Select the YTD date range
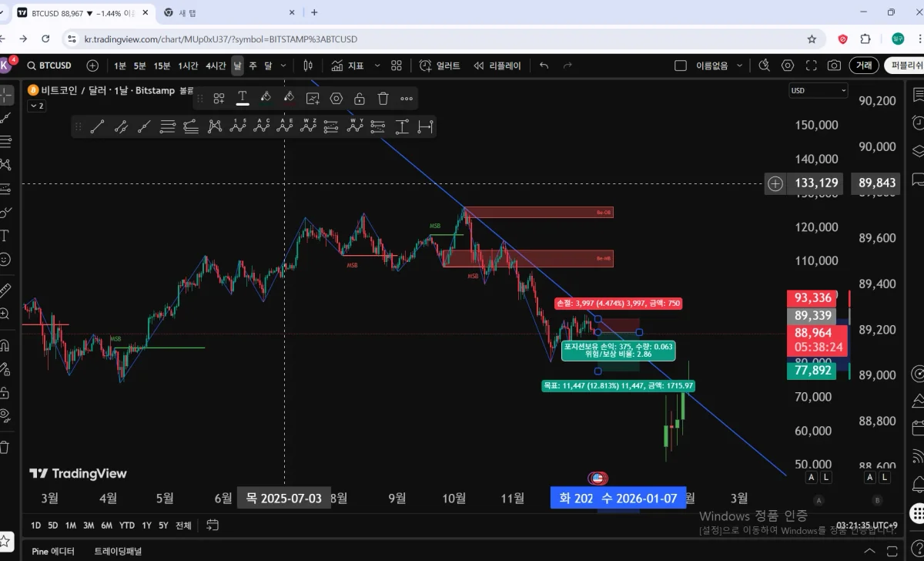Image resolution: width=924 pixels, height=561 pixels. (x=126, y=526)
